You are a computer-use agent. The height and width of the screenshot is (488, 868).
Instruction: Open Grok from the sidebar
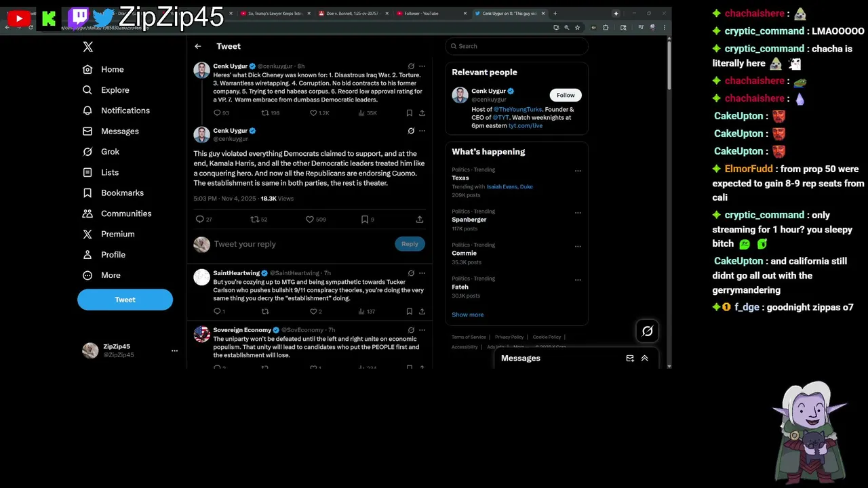coord(100,152)
